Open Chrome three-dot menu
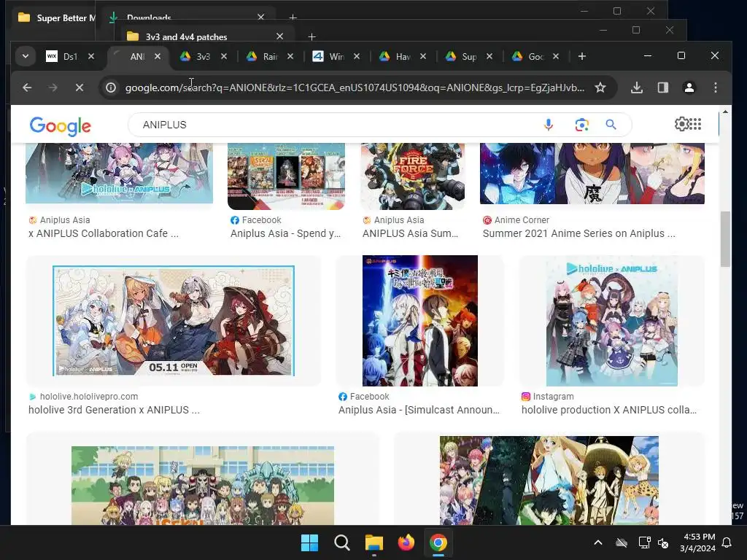 tap(715, 87)
